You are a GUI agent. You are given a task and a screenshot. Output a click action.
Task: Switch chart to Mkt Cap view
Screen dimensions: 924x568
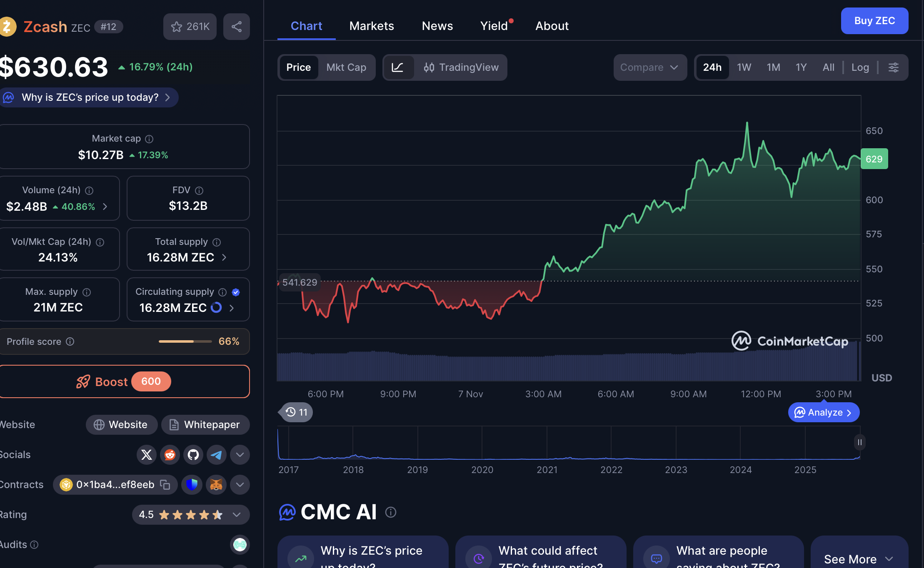pos(346,67)
